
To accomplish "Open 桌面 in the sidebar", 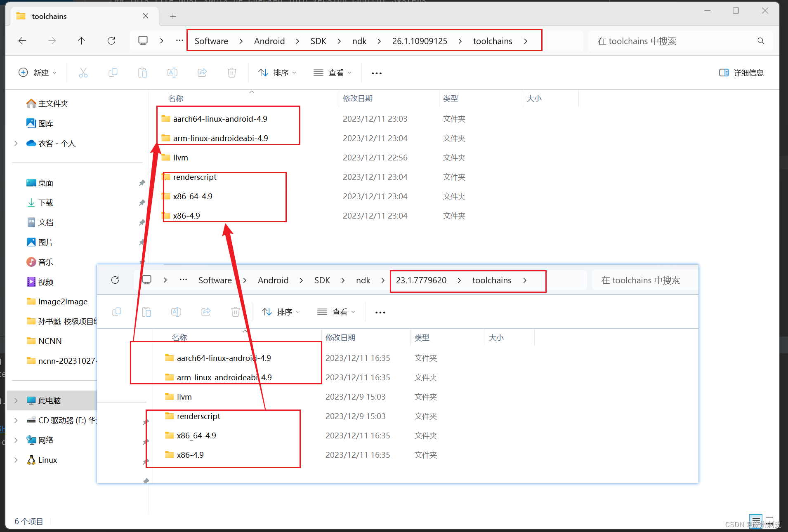I will click(x=40, y=183).
